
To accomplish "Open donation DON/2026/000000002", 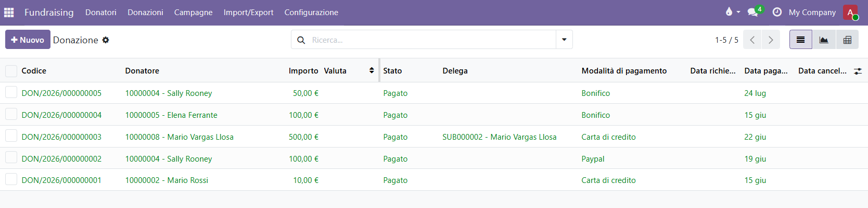I will pyautogui.click(x=61, y=158).
